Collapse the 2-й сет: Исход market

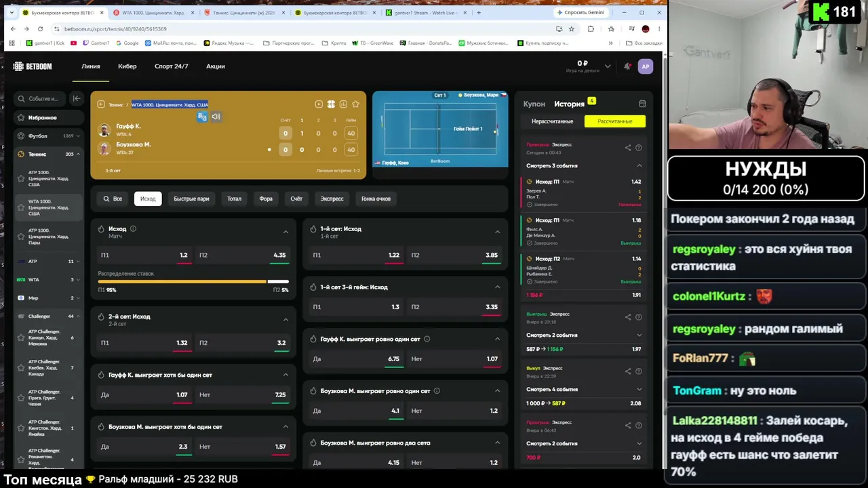pos(285,319)
